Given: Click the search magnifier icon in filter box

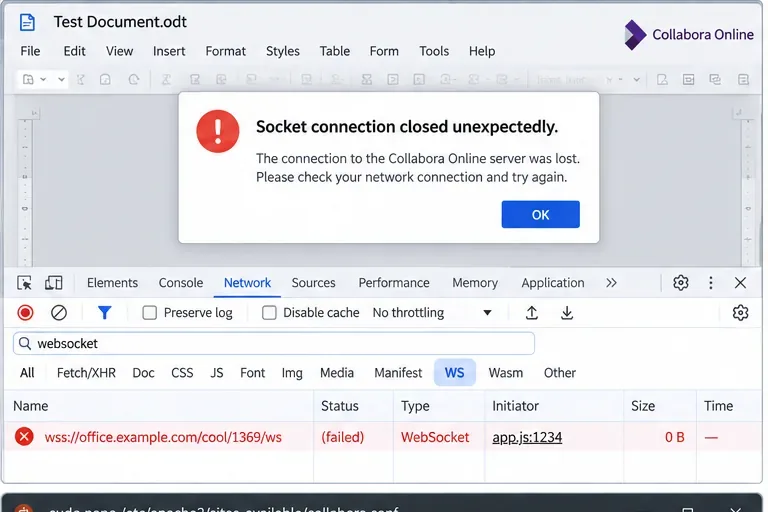Looking at the screenshot, I should [25, 343].
